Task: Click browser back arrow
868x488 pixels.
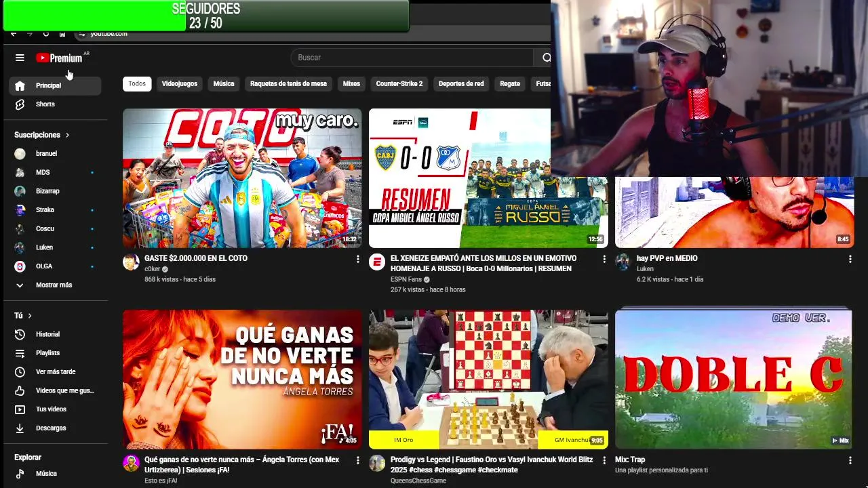Action: [14, 34]
